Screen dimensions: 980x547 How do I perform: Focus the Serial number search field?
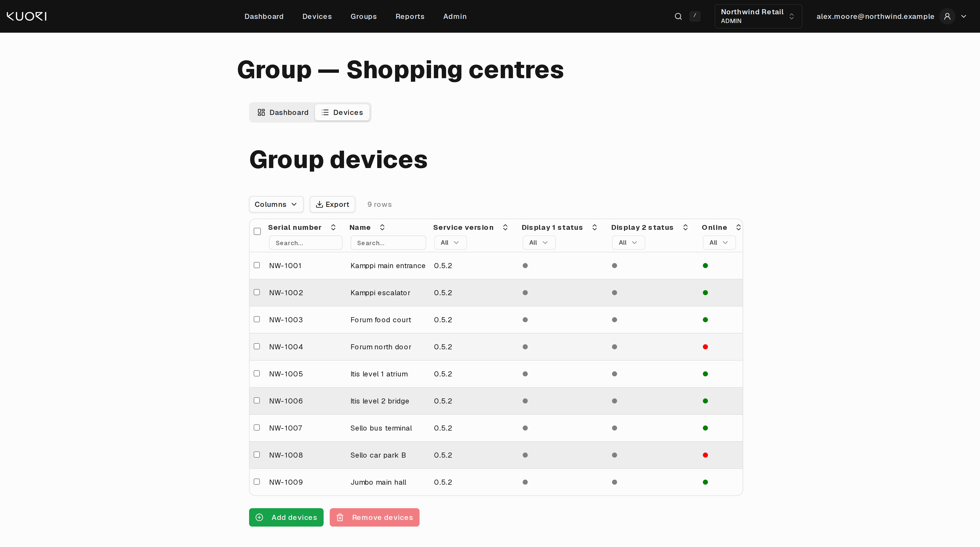click(305, 243)
